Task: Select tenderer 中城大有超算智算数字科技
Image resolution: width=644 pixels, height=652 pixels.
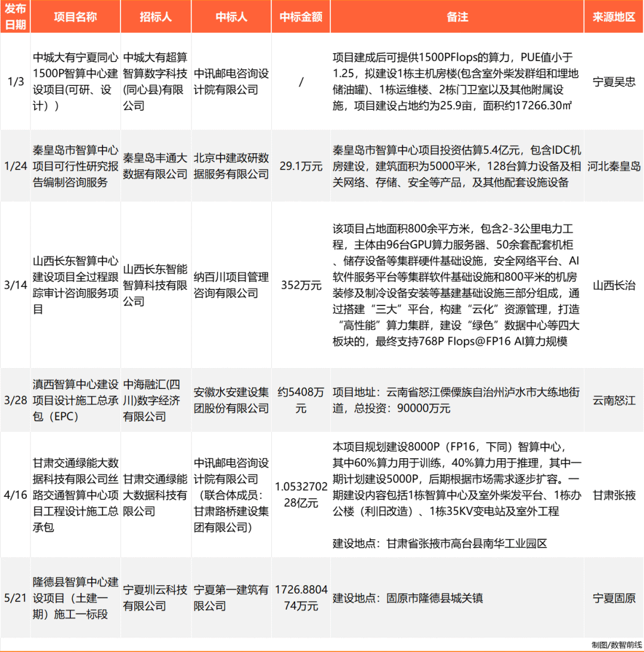Action: (x=155, y=82)
